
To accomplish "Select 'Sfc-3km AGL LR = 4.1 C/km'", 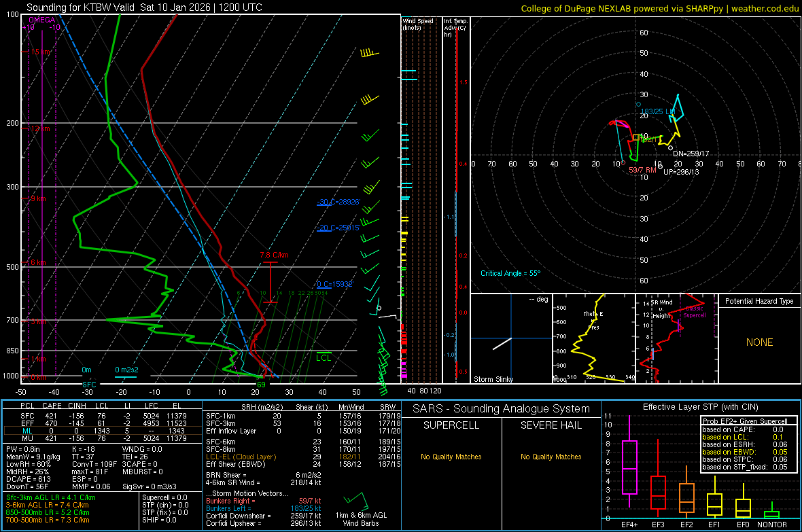I will tap(51, 497).
